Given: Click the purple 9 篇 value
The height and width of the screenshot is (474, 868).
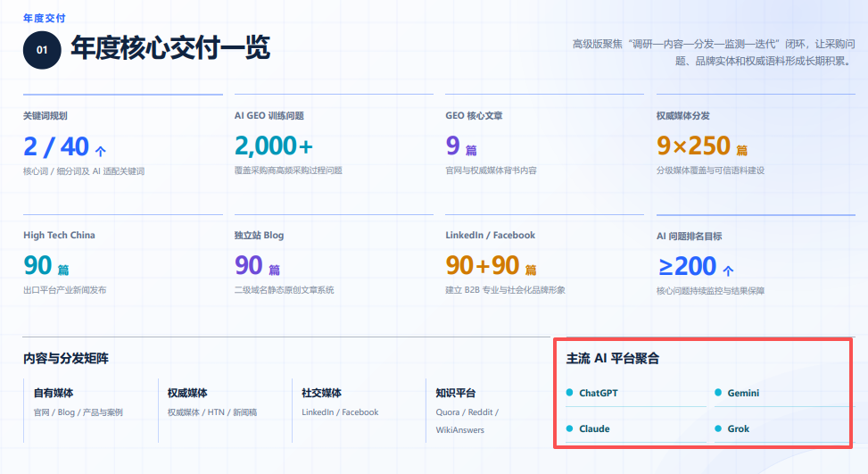Looking at the screenshot, I should (461, 146).
